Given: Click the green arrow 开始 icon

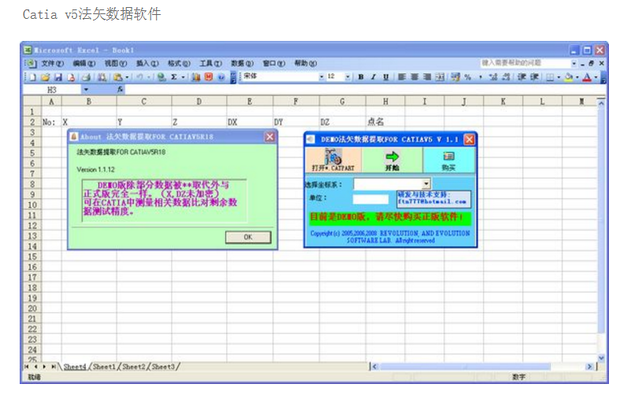Looking at the screenshot, I should pyautogui.click(x=392, y=160).
